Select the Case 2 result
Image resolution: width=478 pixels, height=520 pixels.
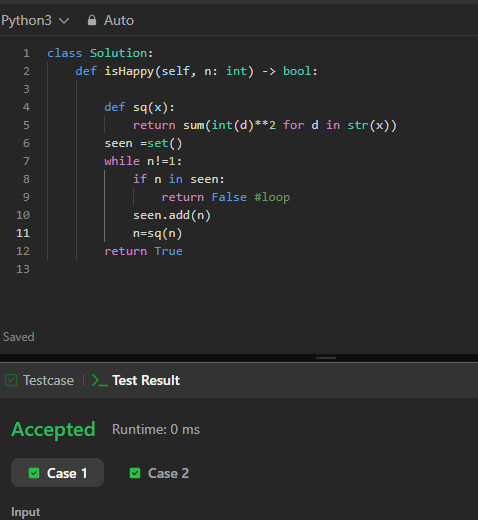coord(159,473)
